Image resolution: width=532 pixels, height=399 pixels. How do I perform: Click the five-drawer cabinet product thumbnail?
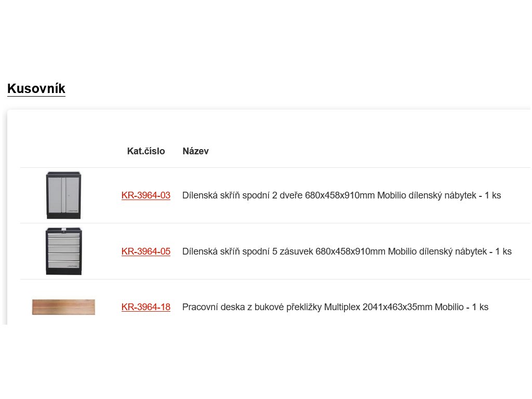[63, 251]
